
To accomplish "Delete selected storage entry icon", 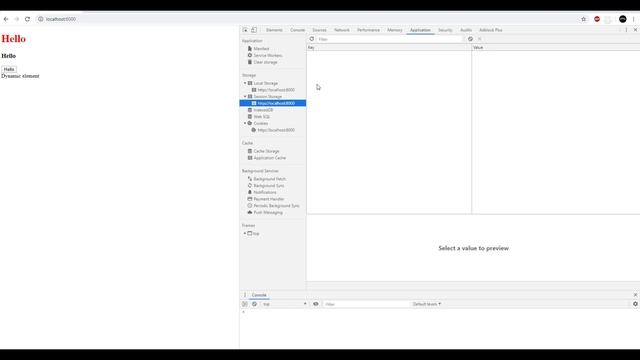I will tap(480, 39).
